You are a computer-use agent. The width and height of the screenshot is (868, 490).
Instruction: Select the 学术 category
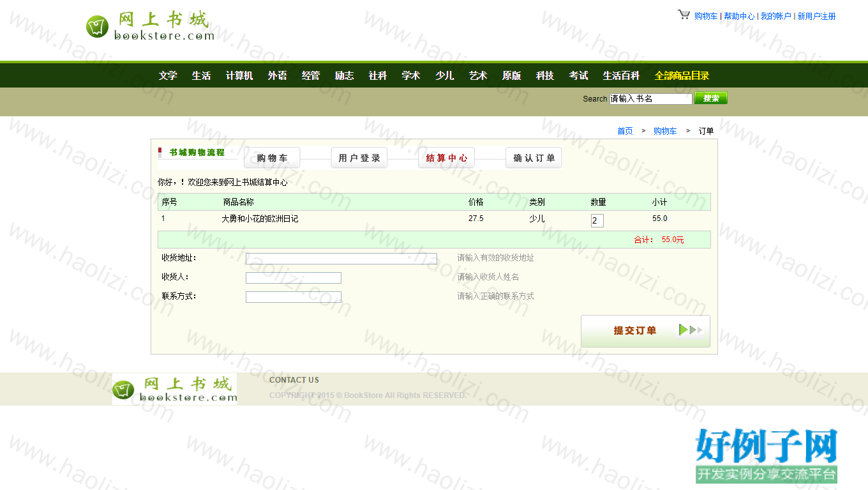pyautogui.click(x=411, y=75)
